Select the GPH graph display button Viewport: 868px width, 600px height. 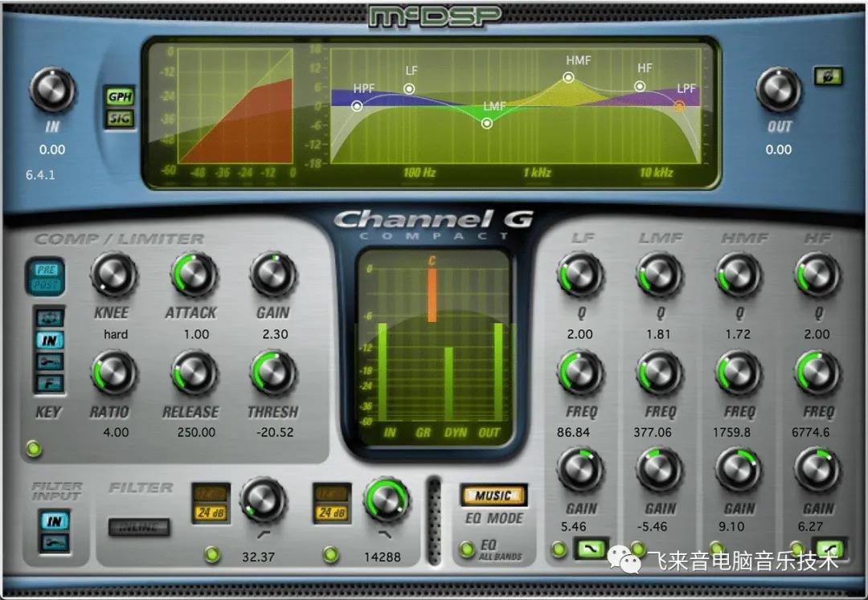120,96
